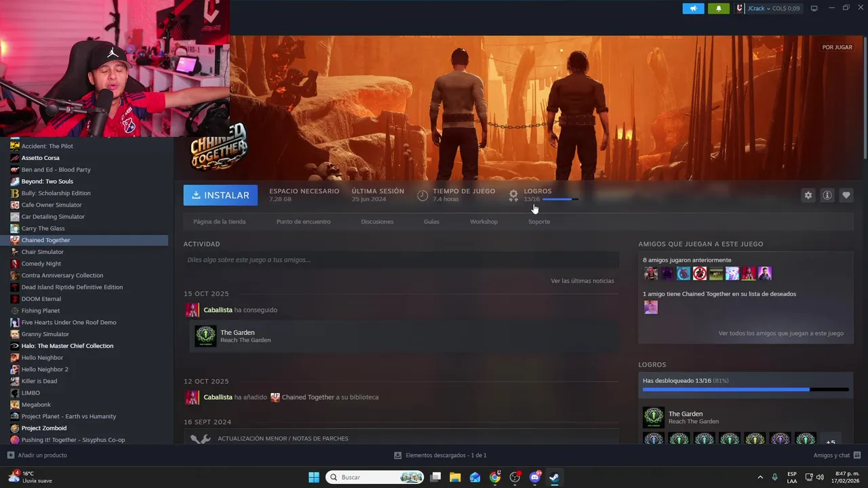Viewport: 868px width, 488px height.
Task: Switch to Big Picture mode monitor icon
Action: click(x=814, y=8)
